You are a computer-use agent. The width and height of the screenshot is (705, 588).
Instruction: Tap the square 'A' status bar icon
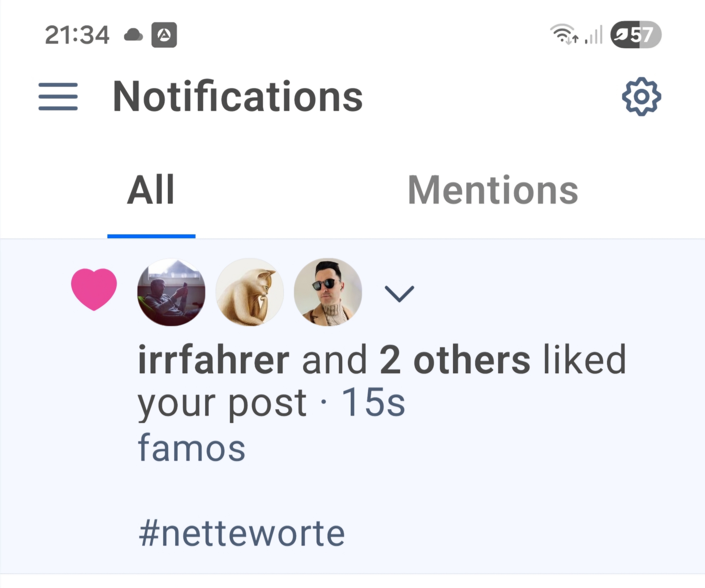pyautogui.click(x=164, y=35)
